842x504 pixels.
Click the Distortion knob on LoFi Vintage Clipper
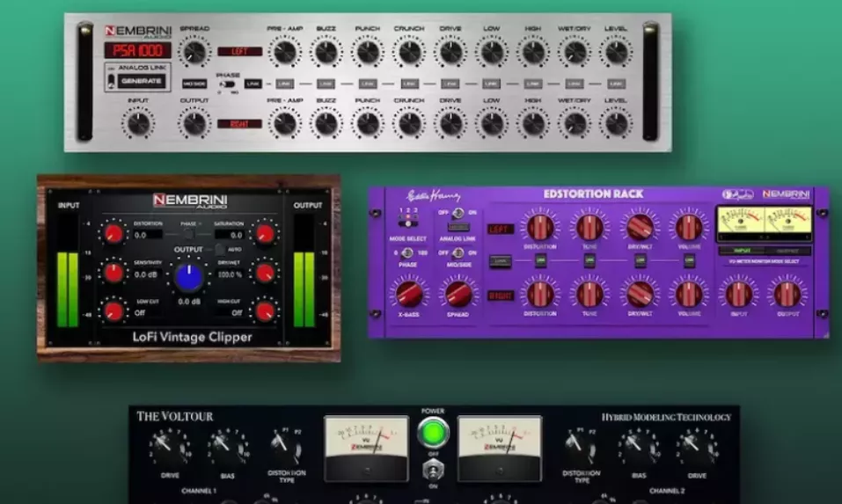(x=113, y=234)
